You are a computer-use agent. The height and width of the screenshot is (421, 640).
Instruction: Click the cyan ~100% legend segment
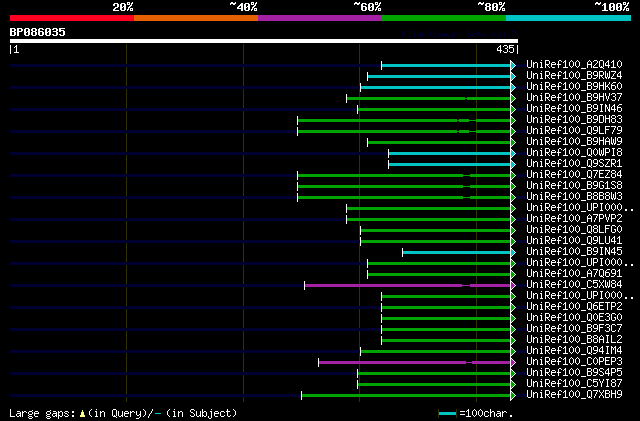pyautogui.click(x=569, y=18)
